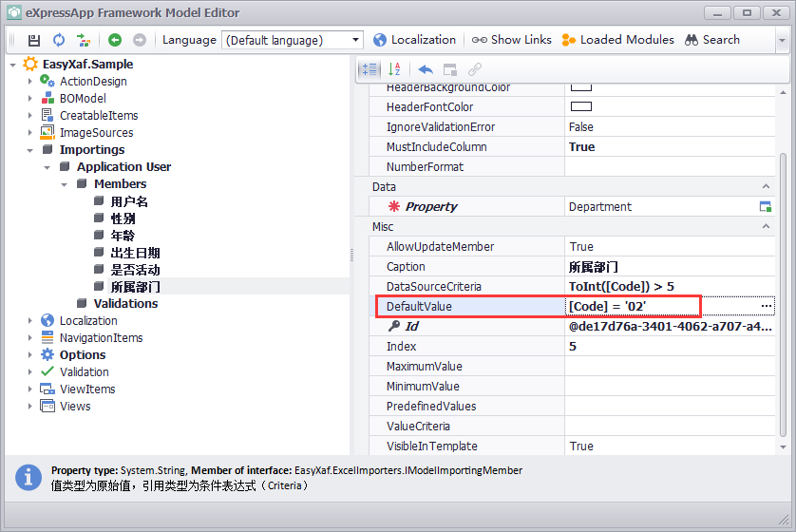Screen dimensions: 796x532
Task: Click the IgnoreValidationError False value
Action: [580, 127]
